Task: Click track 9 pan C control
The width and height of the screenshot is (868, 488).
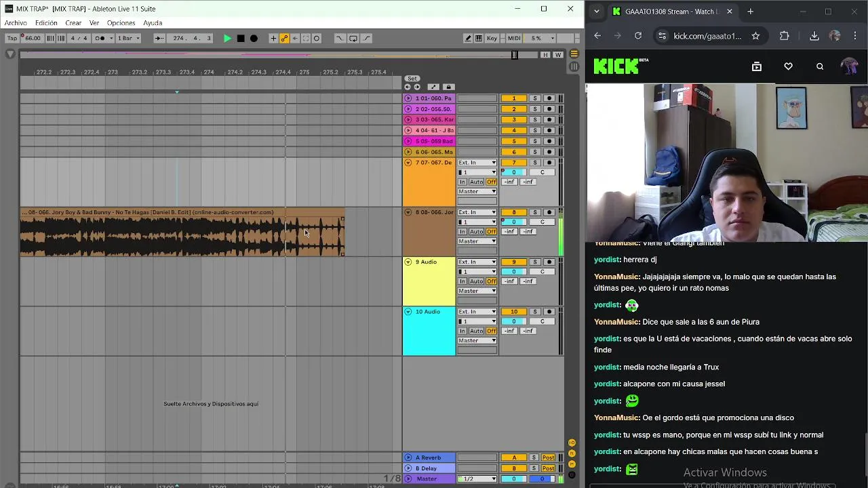Action: tap(542, 271)
